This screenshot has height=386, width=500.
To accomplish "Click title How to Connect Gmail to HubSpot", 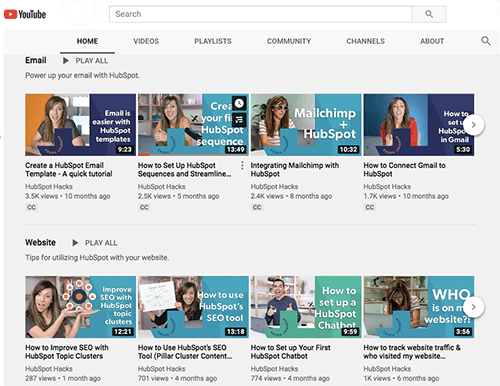I will [404, 170].
